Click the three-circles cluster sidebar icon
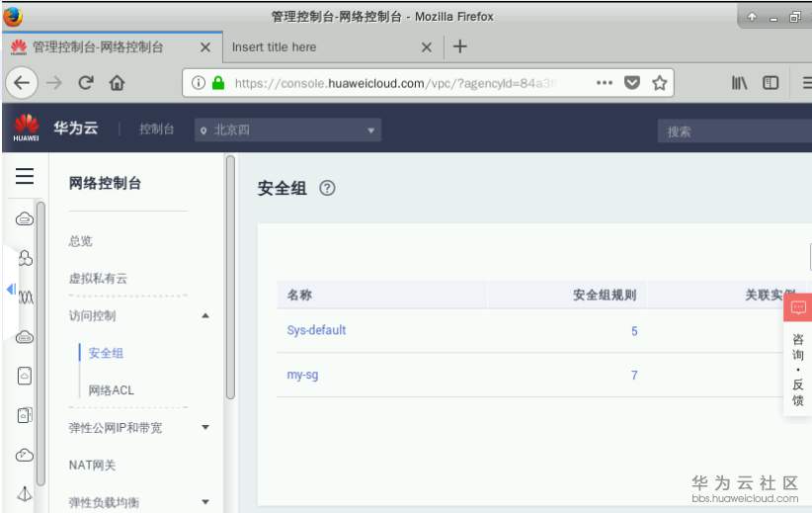This screenshot has width=812, height=513. coord(26,258)
